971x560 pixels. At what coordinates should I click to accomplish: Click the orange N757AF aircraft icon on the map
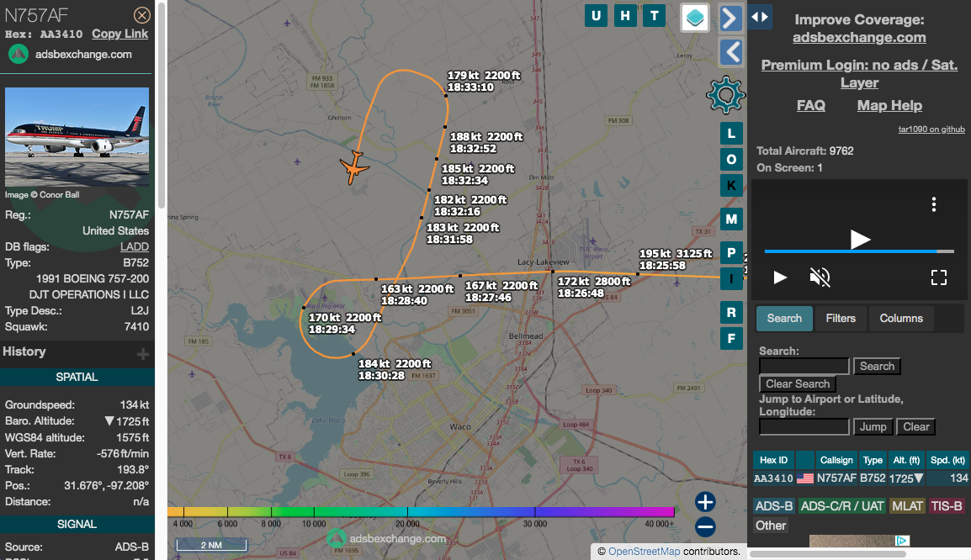pos(354,167)
